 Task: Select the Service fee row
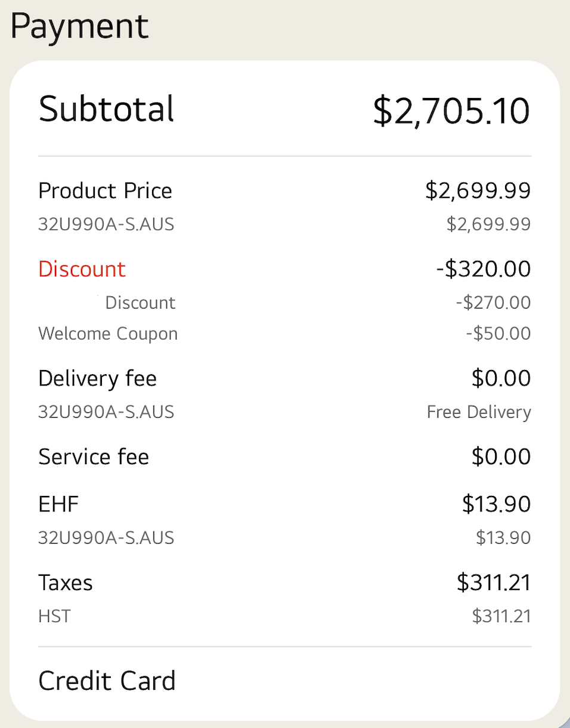94,456
